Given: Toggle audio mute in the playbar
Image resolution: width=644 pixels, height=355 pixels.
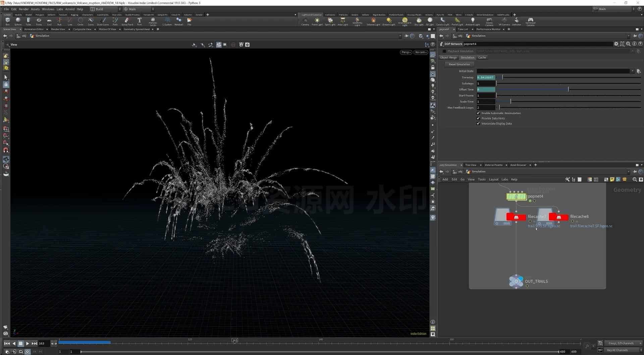Looking at the screenshot, I should coord(14,352).
